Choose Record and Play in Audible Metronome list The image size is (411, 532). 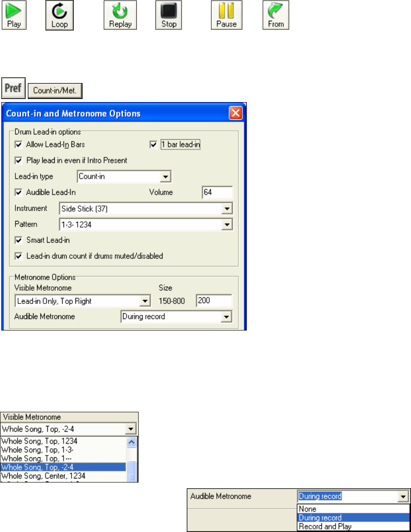[354, 526]
